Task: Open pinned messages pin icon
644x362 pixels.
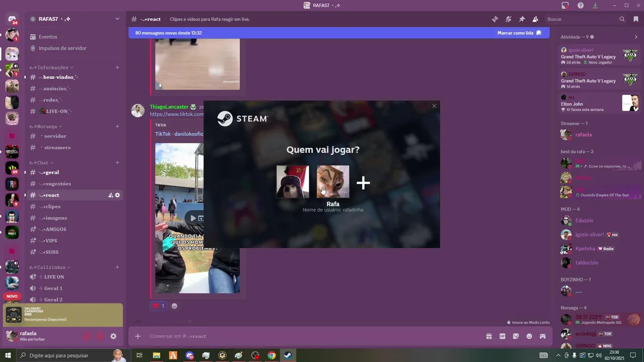Action: click(522, 19)
